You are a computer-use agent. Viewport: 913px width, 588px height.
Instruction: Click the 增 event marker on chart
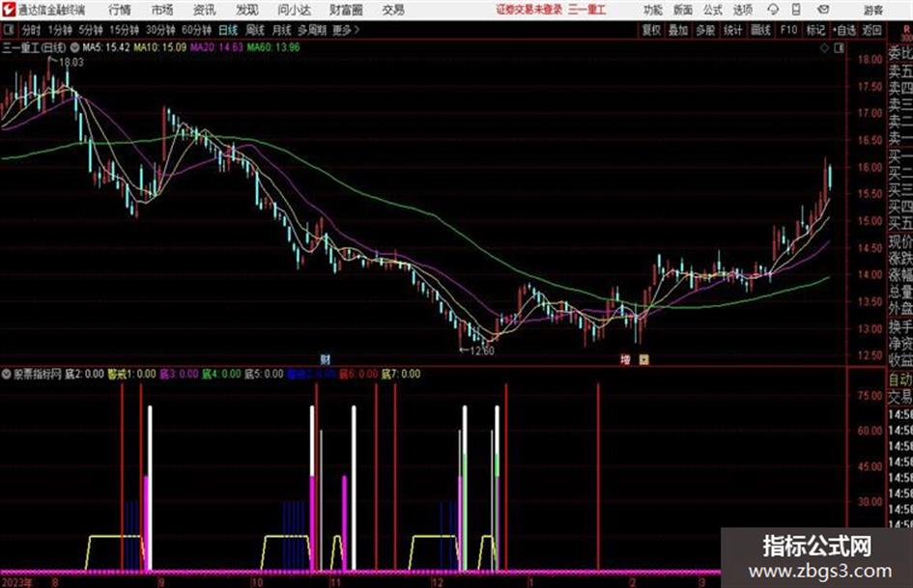[625, 360]
